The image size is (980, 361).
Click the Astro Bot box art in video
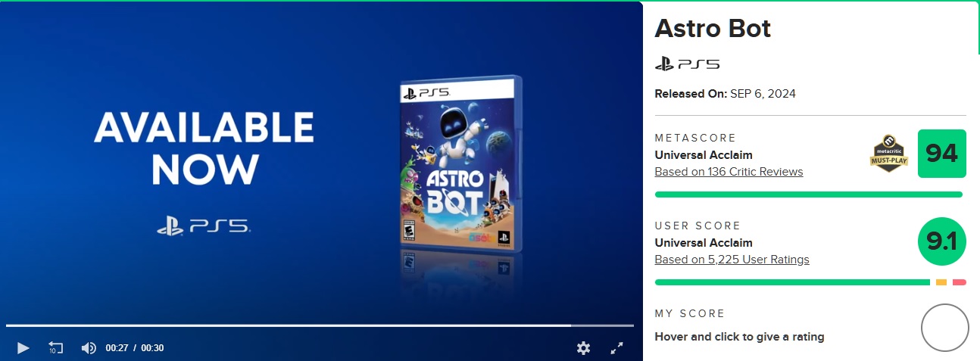point(459,165)
